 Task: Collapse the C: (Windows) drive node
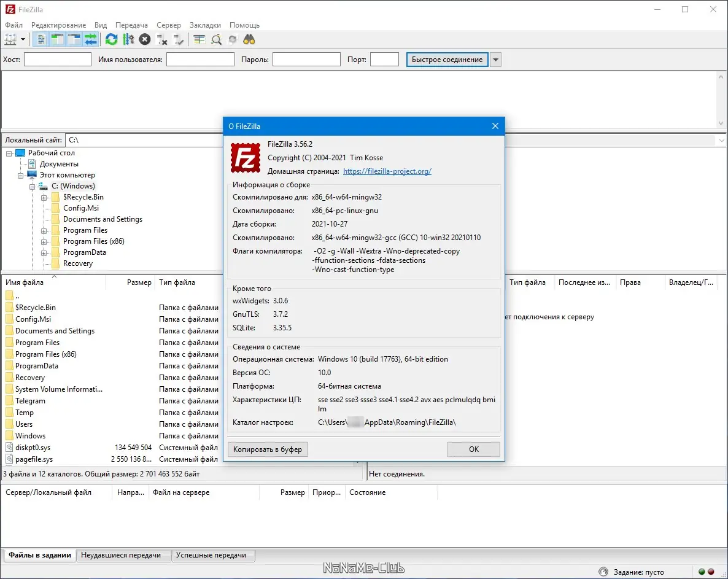click(x=32, y=187)
